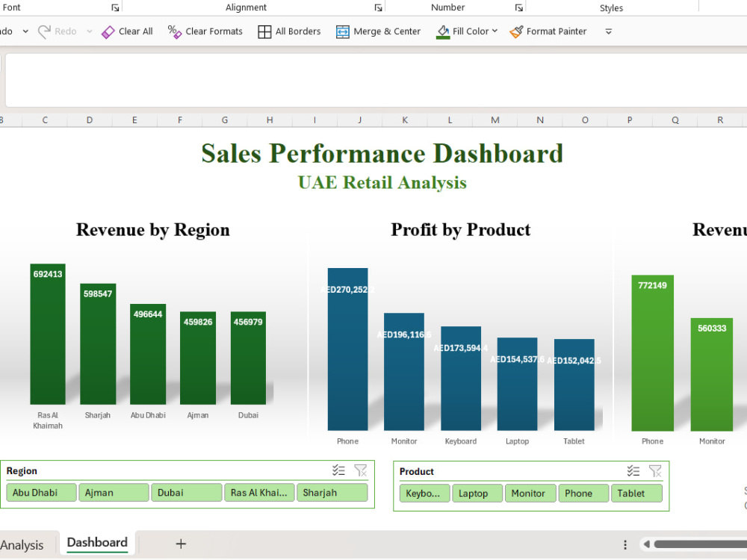
Task: Filter Region slicer by Ajman
Action: click(x=114, y=492)
